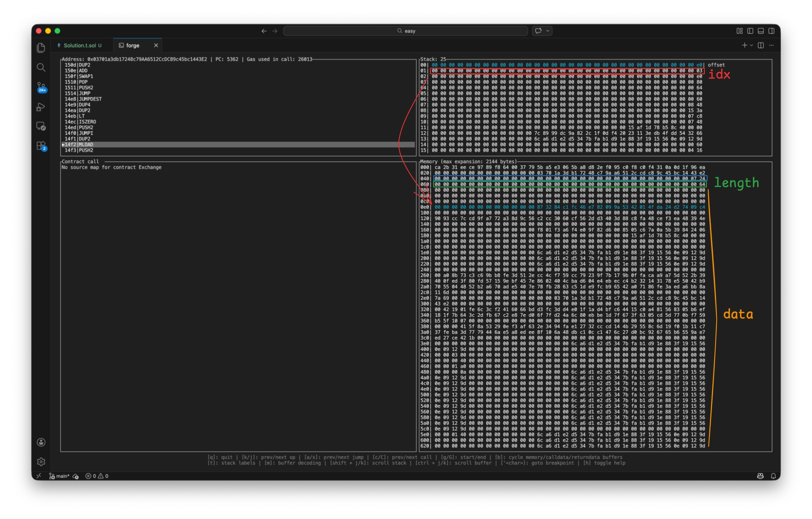Image resolution: width=812 pixels, height=519 pixels.
Task: Close the forge terminal tab
Action: point(156,46)
